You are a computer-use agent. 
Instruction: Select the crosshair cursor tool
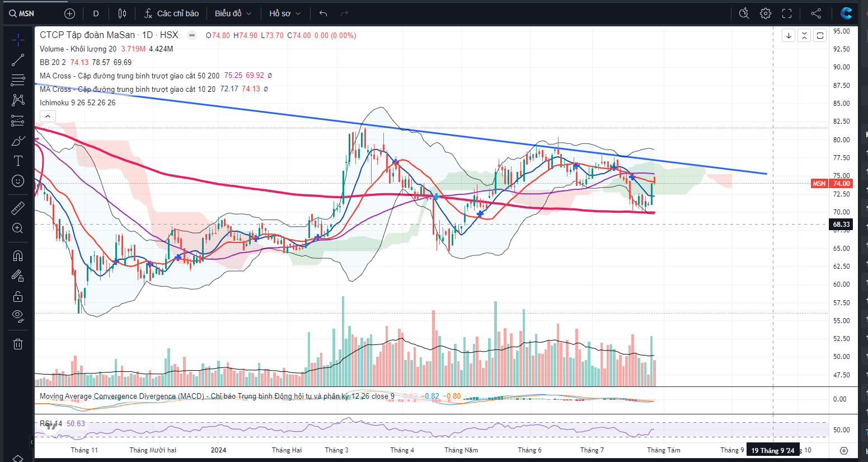click(18, 40)
